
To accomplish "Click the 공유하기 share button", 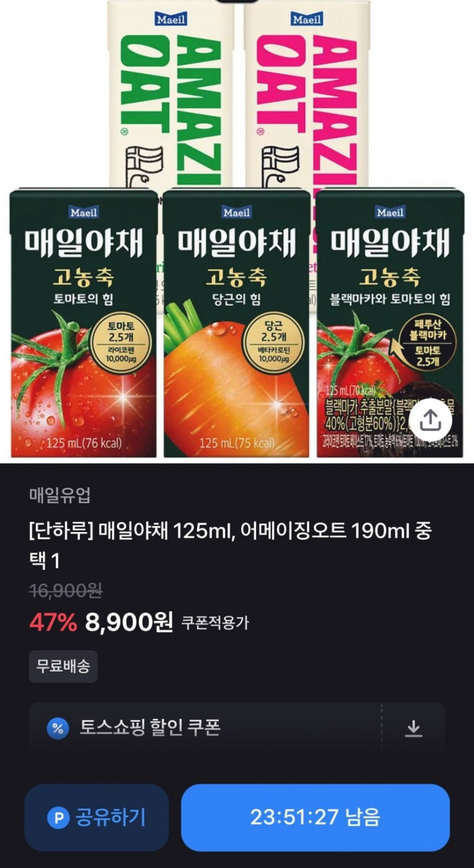I will coord(97,817).
